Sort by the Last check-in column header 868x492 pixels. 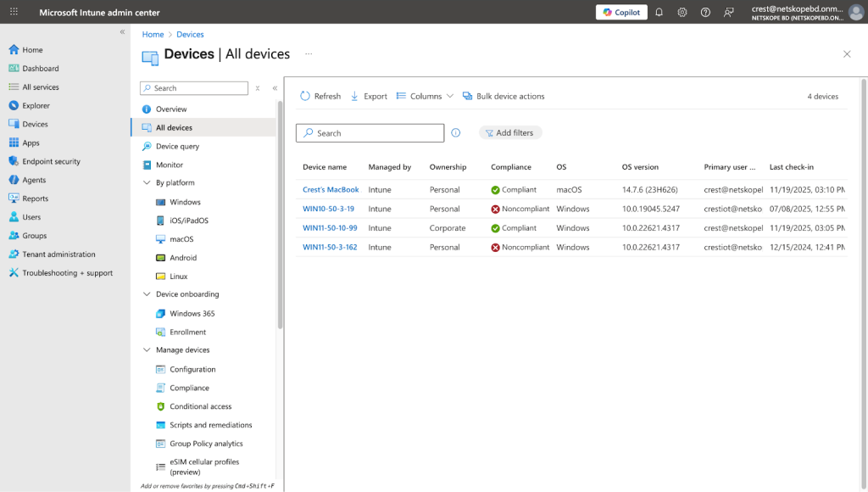click(x=792, y=167)
